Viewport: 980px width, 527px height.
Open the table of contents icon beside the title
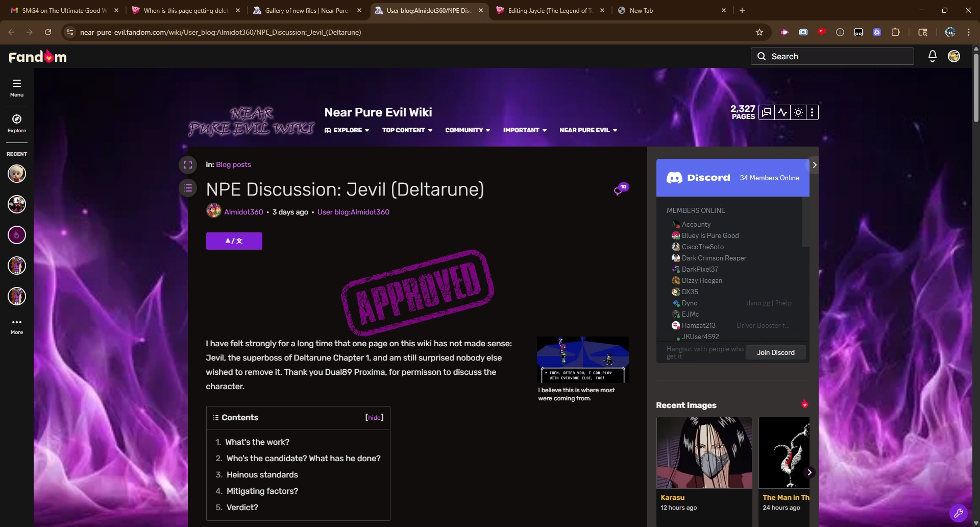coord(187,188)
